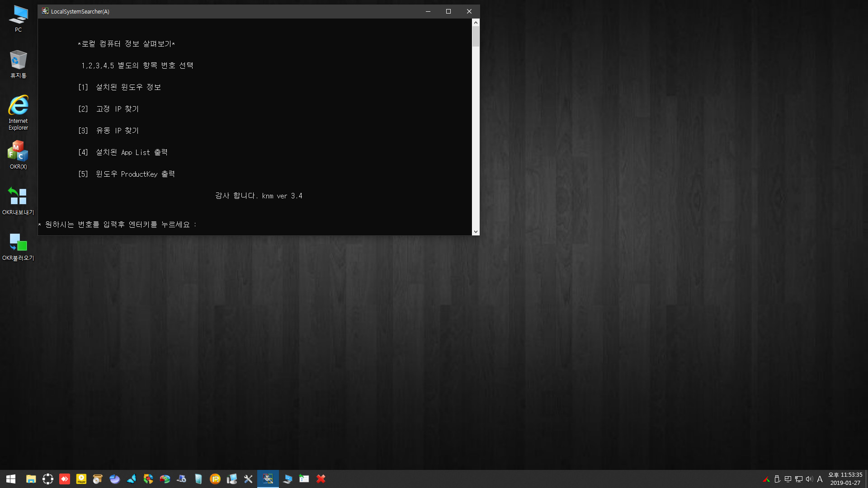
Task: Click menu line '[3] 유동 IP 찾기'
Action: point(108,131)
